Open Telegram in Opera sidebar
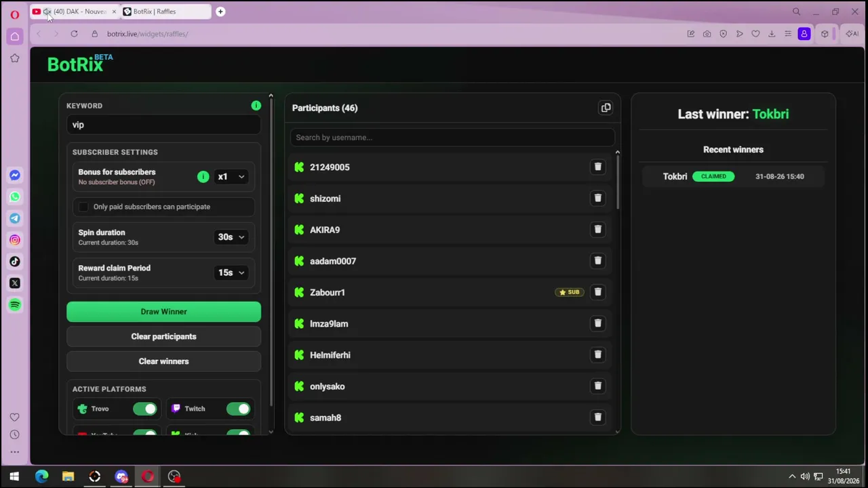This screenshot has width=868, height=488. coord(15,218)
